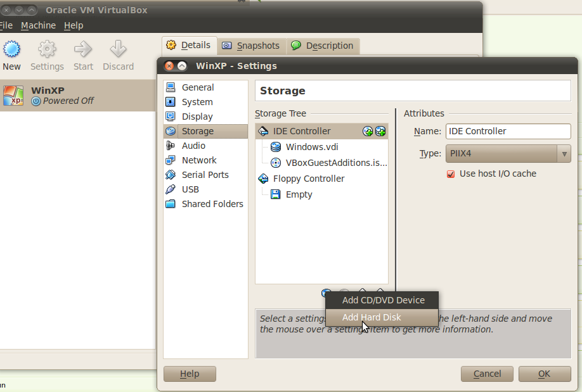Select the WinXP virtual machine entry
Screen dimensions: 582x392
77,96
